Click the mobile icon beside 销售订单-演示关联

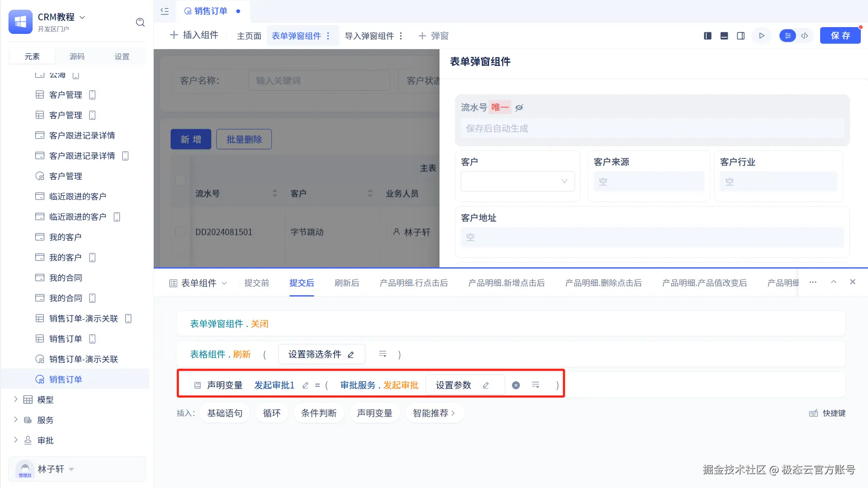tap(128, 319)
